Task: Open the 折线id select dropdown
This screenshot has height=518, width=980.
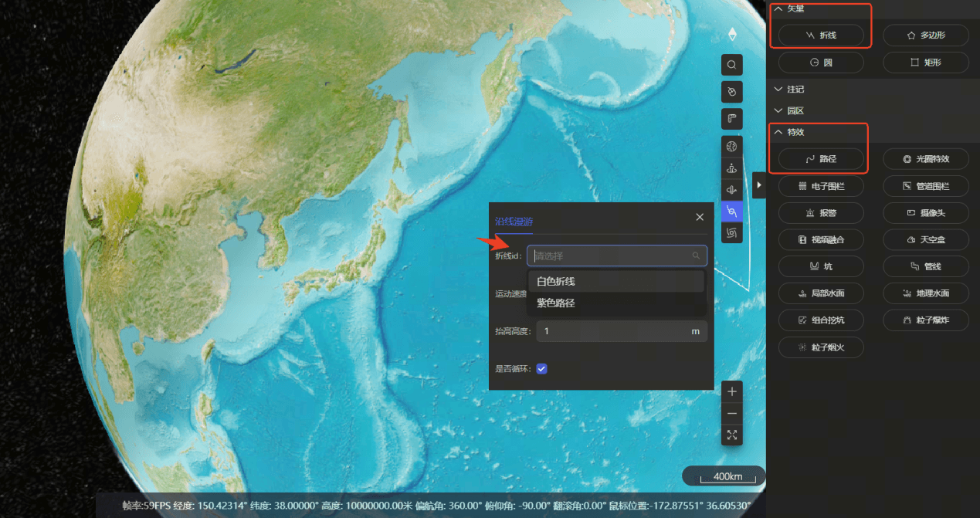Action: point(616,256)
